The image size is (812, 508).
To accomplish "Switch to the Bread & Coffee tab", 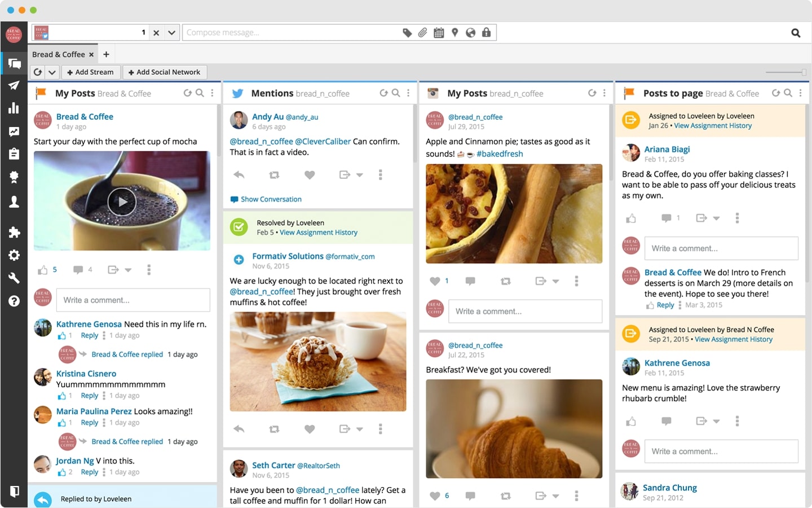I will click(x=59, y=54).
